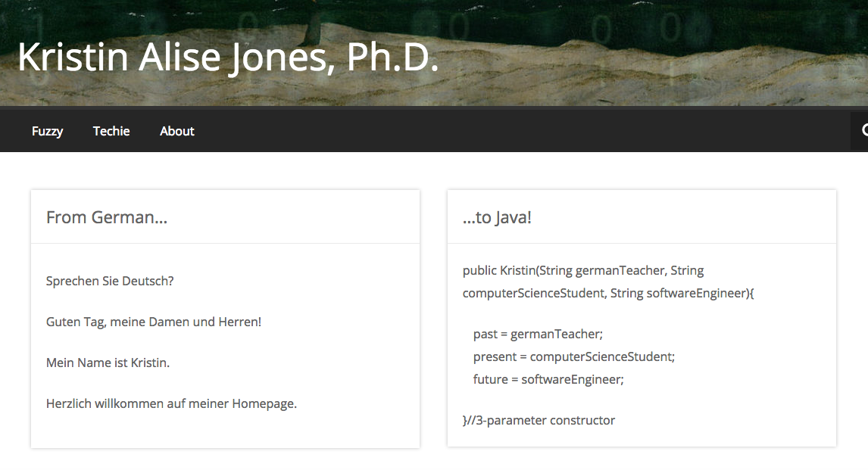Image resolution: width=868 pixels, height=470 pixels.
Task: Click the "computerScienceStudent, String softwareEngineer){" line
Action: tap(608, 293)
